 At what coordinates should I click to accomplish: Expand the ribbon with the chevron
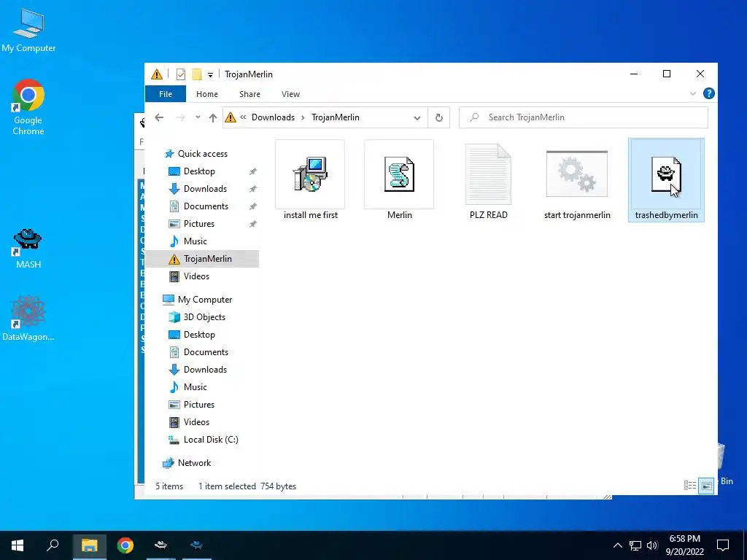(x=693, y=94)
